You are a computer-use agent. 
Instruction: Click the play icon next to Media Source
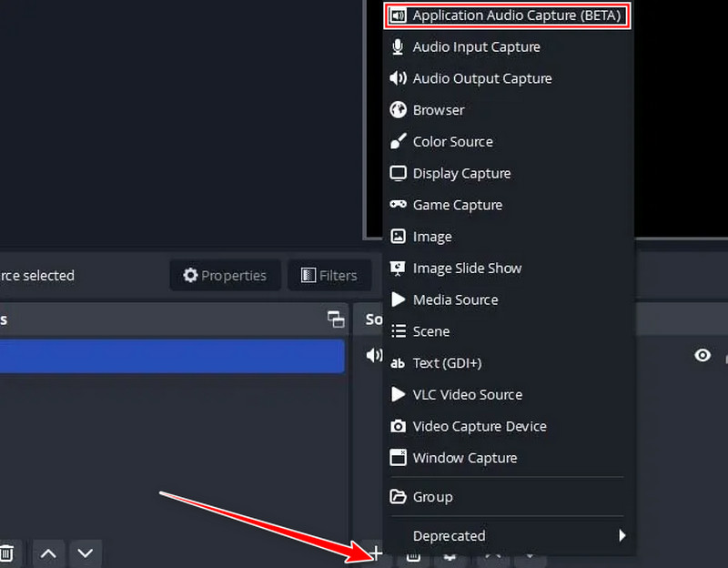398,299
